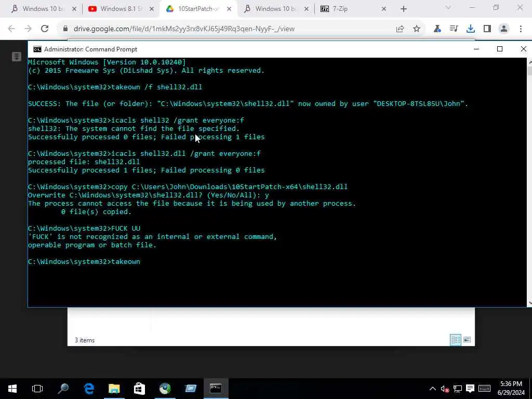Go forward in browser history
Image resolution: width=532 pixels, height=399 pixels.
coord(28,29)
